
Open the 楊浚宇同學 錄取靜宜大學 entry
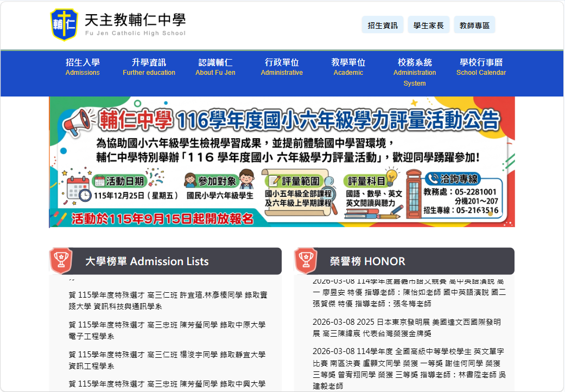[167, 361]
